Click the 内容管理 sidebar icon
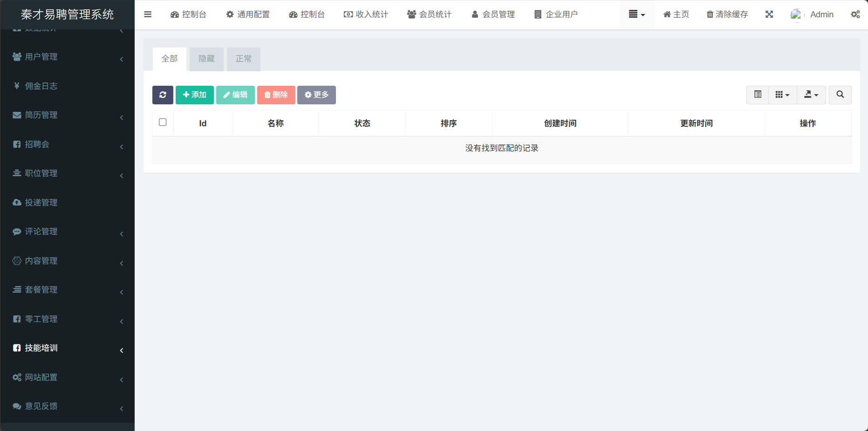This screenshot has height=431, width=868. coord(17,260)
